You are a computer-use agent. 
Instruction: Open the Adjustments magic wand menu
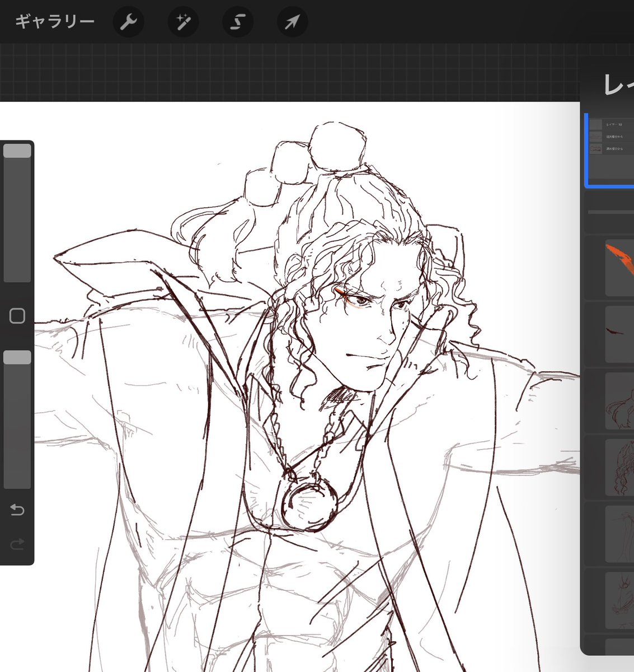pyautogui.click(x=183, y=22)
